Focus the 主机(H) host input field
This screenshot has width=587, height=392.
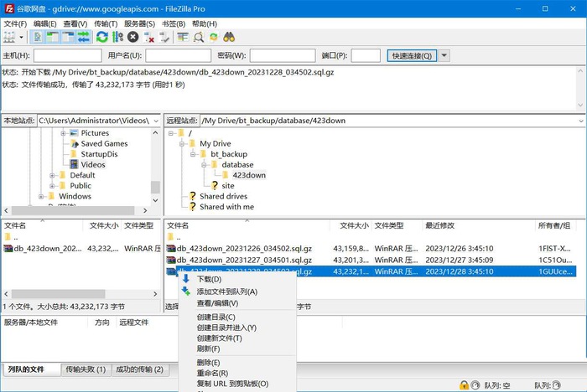click(x=68, y=56)
